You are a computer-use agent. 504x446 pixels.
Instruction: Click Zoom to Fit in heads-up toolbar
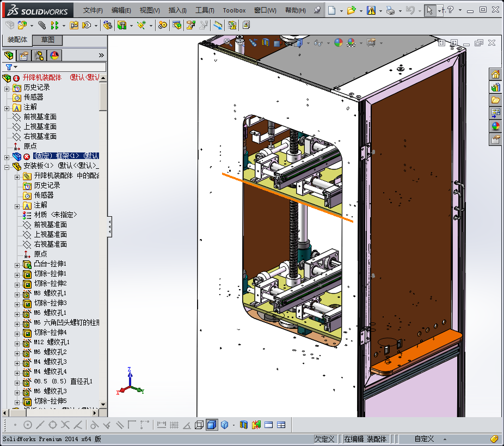[x=228, y=42]
